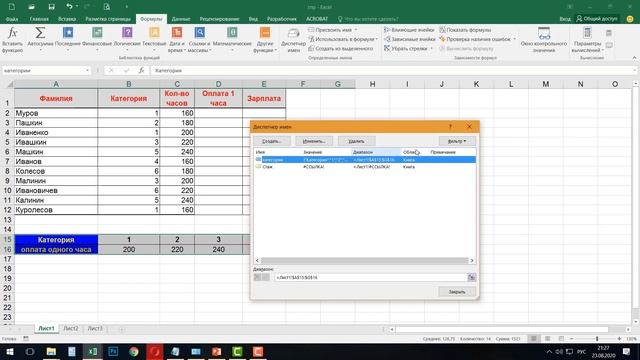This screenshot has height=360, width=640.
Task: Click the column A header
Action: click(x=56, y=84)
